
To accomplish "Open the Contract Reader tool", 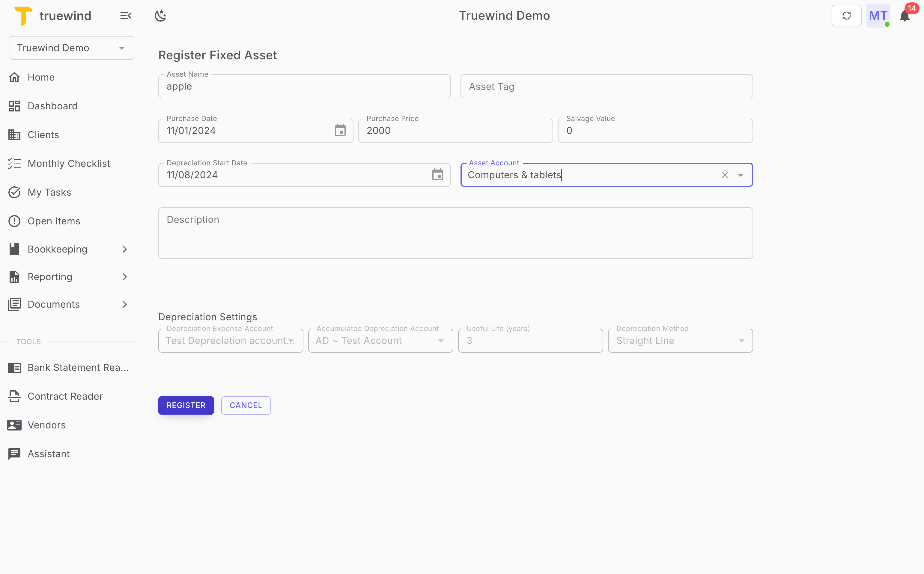I will (x=65, y=396).
